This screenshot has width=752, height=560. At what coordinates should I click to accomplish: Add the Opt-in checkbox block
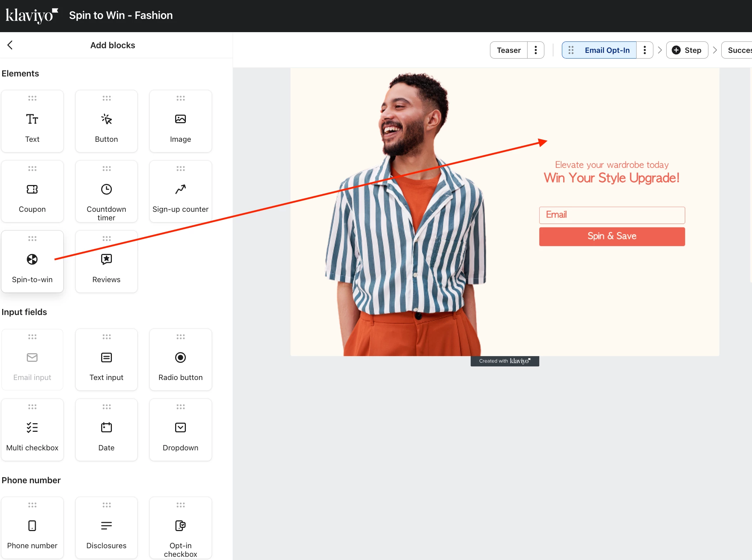pos(180,528)
